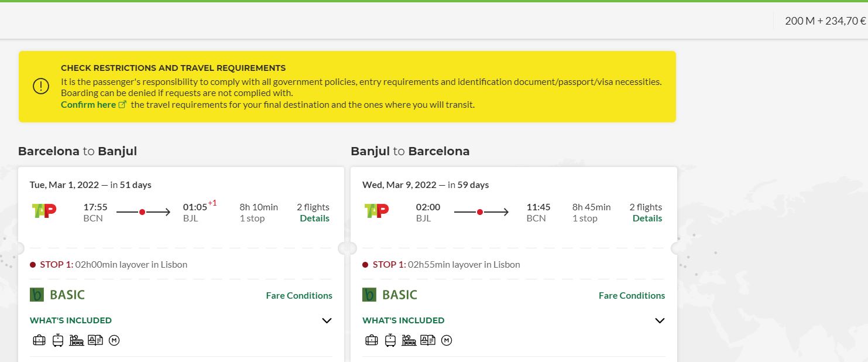Click passport document icon on return card
The height and width of the screenshot is (362, 868).
click(x=428, y=340)
